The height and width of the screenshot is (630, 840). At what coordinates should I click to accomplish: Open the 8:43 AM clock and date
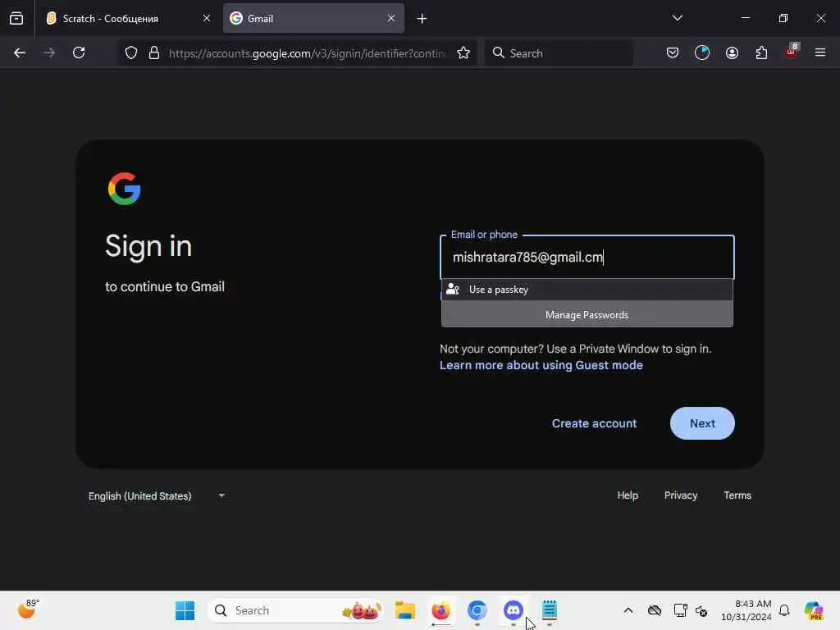click(x=746, y=610)
